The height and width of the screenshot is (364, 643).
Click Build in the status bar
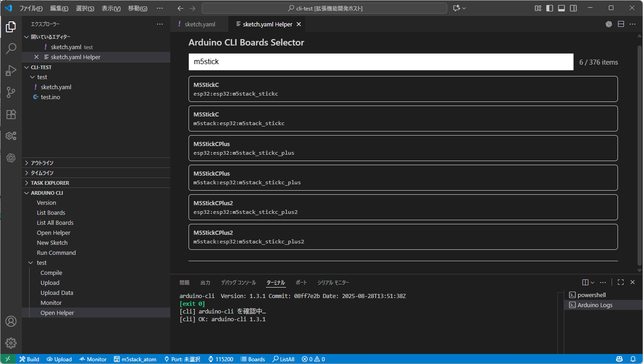[x=29, y=359]
